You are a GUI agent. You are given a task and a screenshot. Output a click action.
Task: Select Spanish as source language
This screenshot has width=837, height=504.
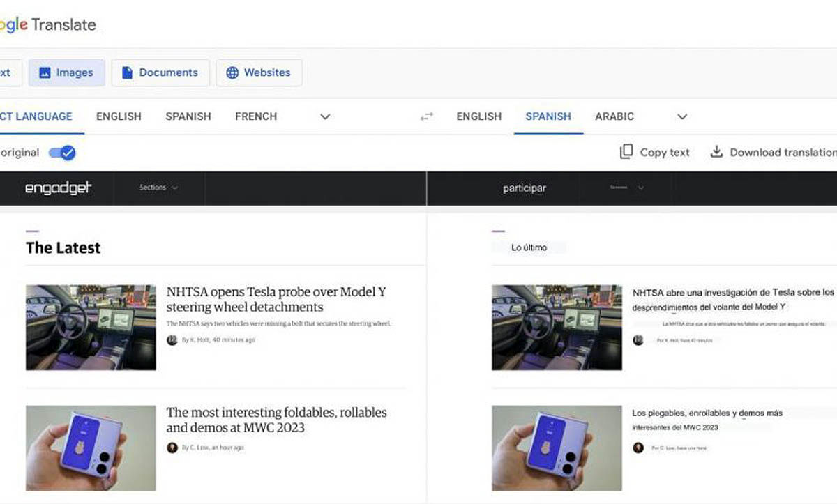(x=188, y=116)
